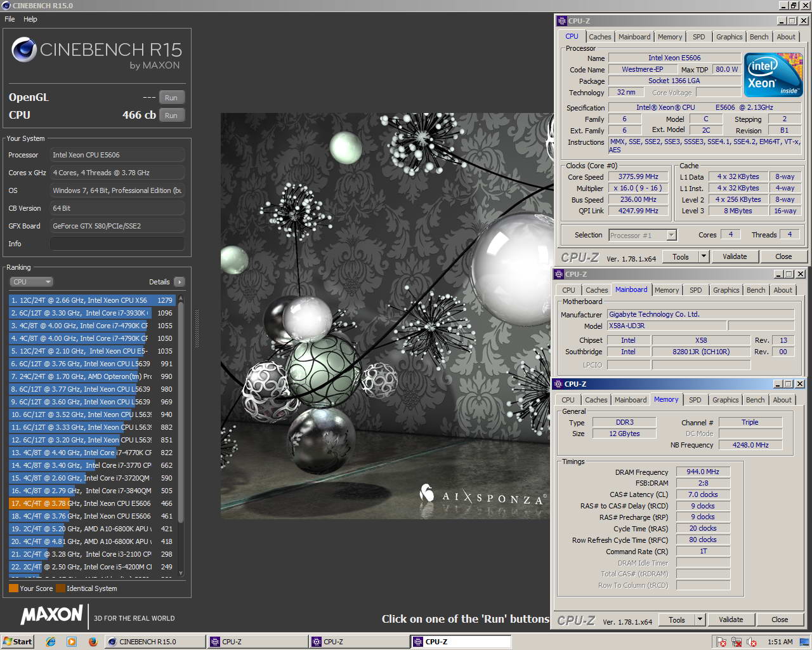Expand Tools dropdown arrow in Memory CPU-Z window
This screenshot has height=650, width=812.
point(700,620)
